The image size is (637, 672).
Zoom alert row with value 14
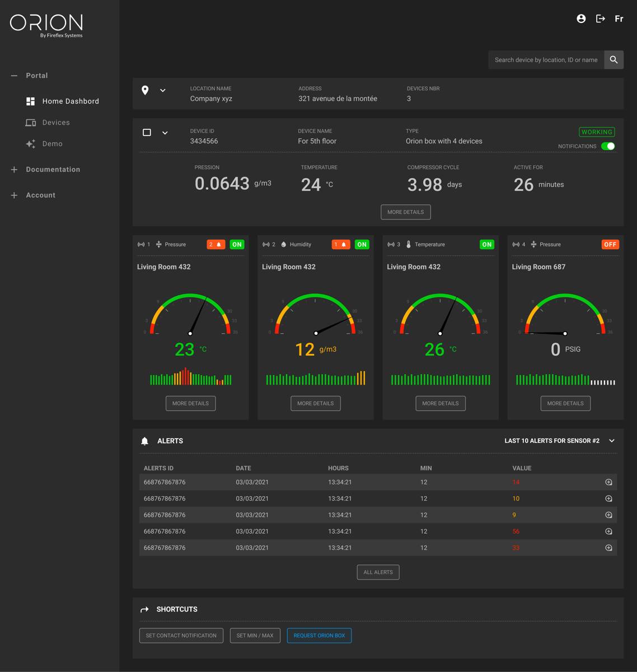pyautogui.click(x=608, y=482)
